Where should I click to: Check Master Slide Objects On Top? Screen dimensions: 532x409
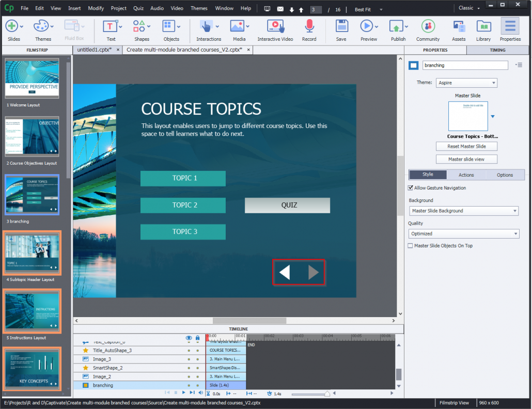(x=410, y=245)
